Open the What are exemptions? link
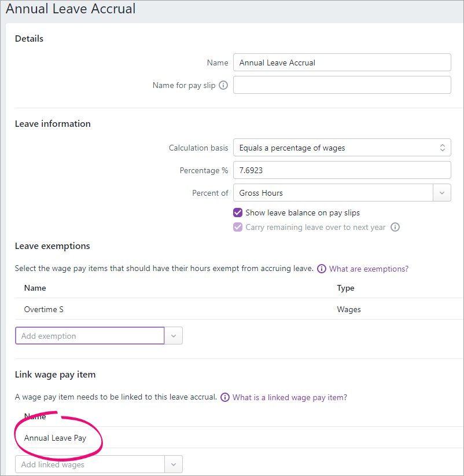This screenshot has width=464, height=476. pyautogui.click(x=369, y=269)
